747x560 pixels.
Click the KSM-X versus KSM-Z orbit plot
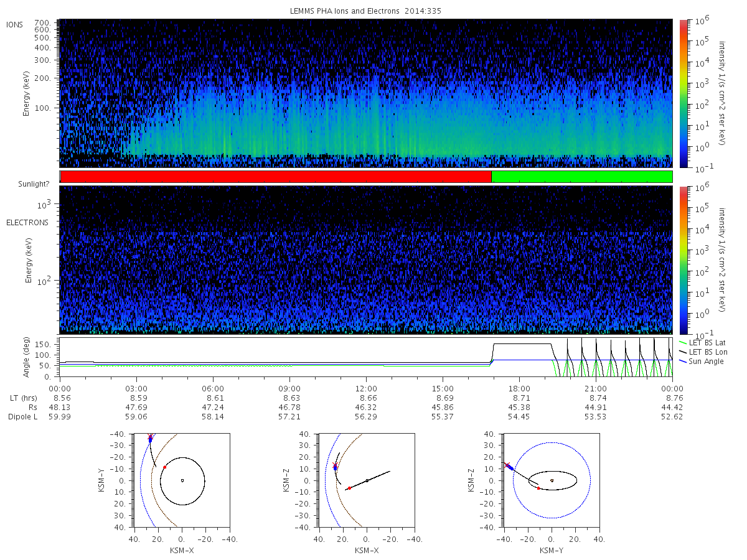[366, 480]
